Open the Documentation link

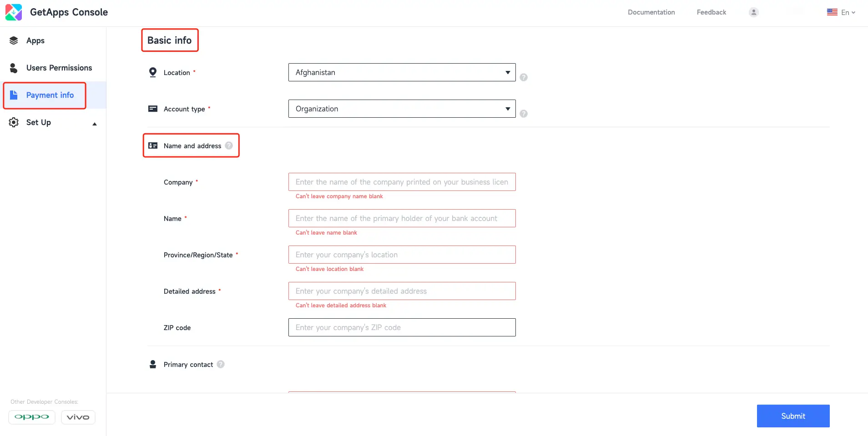point(651,12)
